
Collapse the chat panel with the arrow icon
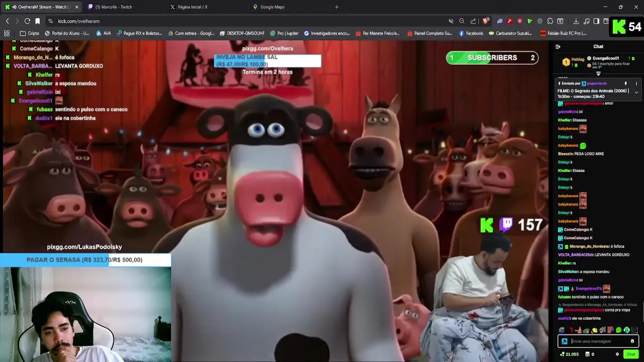[x=557, y=47]
